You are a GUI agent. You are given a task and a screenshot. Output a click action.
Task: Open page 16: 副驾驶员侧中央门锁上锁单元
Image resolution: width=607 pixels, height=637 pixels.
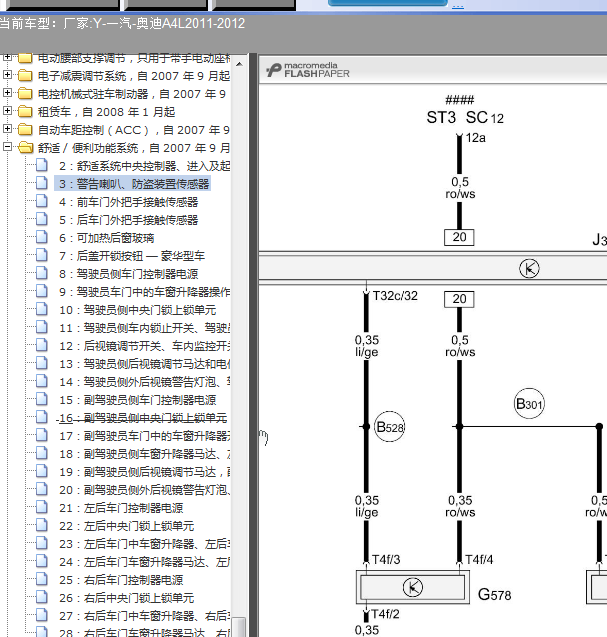pos(143,418)
